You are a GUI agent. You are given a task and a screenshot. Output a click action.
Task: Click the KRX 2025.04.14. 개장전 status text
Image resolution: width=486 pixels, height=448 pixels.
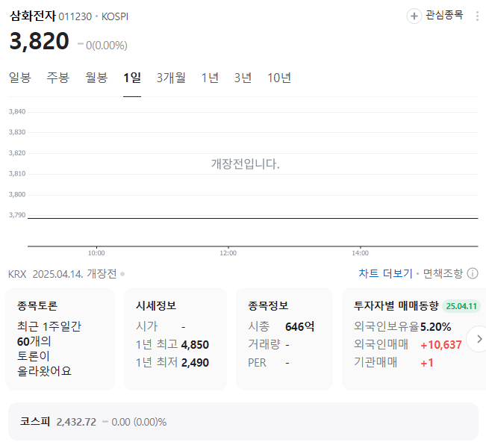[x=63, y=274]
